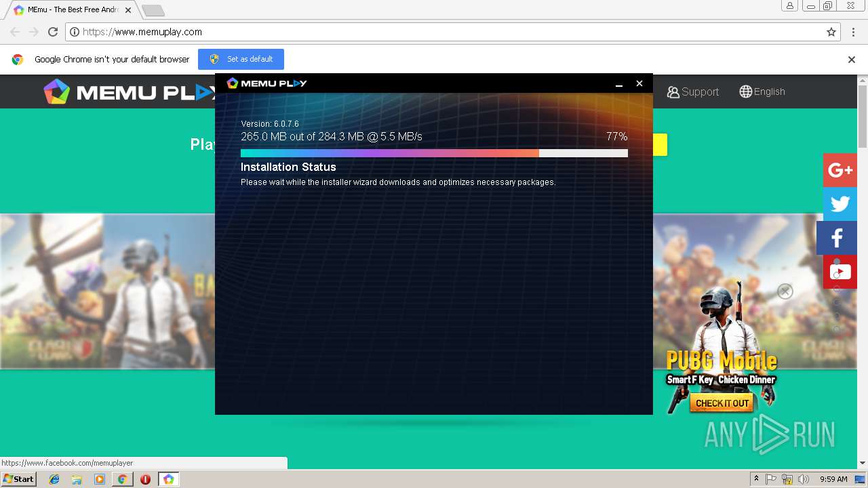
Task: Click the network tray icon
Action: pyautogui.click(x=787, y=479)
